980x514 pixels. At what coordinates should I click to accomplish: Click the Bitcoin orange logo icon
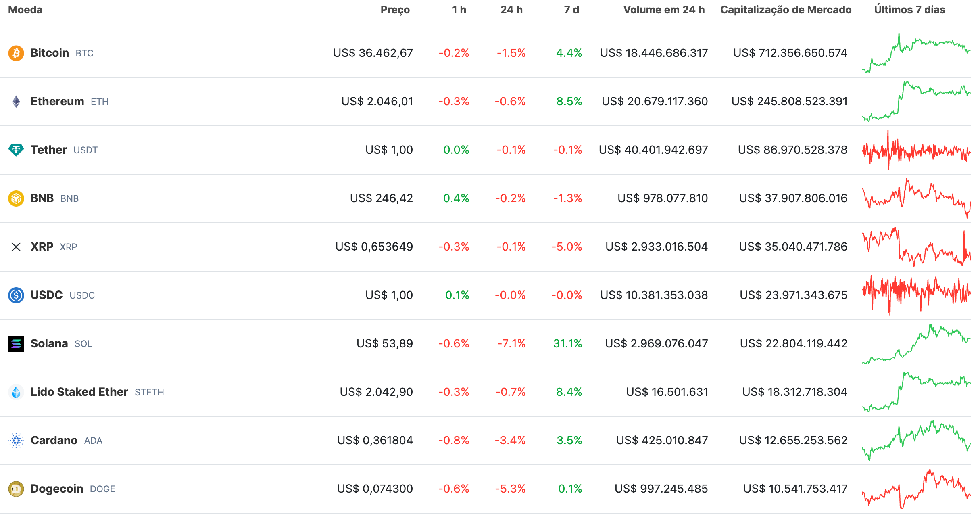16,53
